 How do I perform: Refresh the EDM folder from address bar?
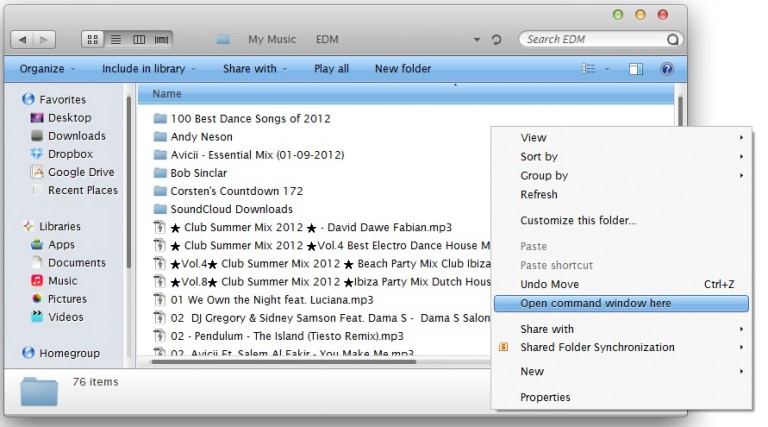[496, 39]
